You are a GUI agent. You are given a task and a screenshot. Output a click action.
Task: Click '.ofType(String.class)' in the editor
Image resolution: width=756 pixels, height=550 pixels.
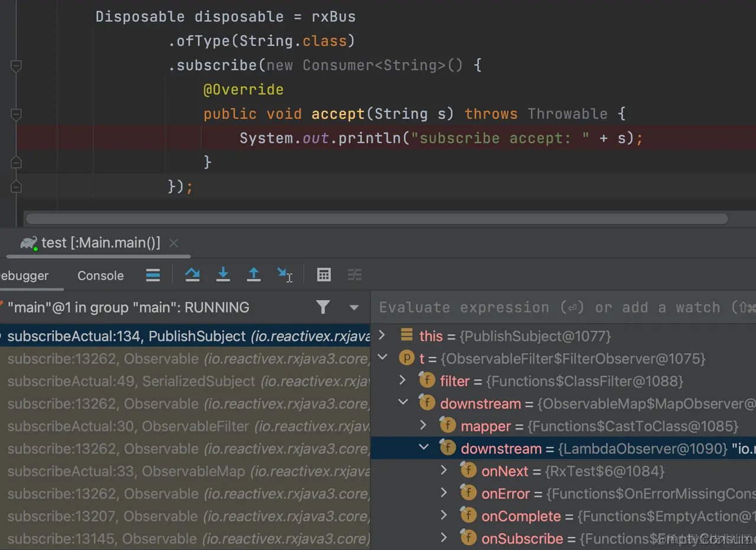click(262, 41)
